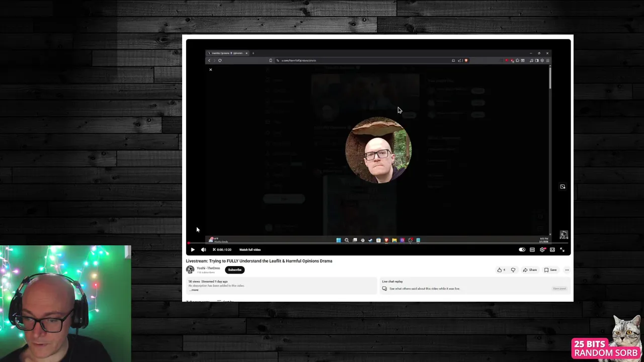Select the Harmful Opinions browser tab
The image size is (644, 362).
[227, 53]
